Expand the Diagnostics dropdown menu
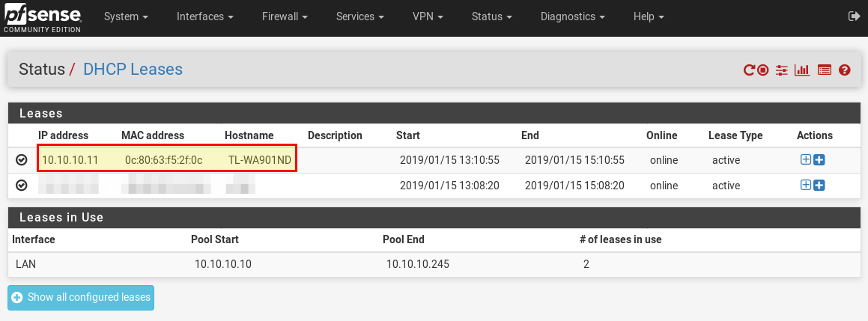Viewport: 868px width, 321px height. click(572, 16)
